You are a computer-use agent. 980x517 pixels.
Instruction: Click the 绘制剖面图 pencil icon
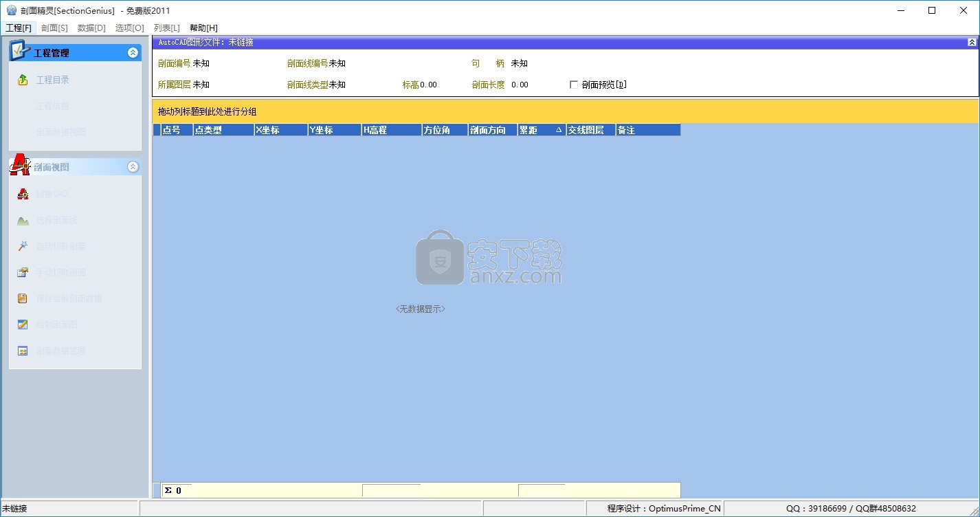[x=23, y=324]
